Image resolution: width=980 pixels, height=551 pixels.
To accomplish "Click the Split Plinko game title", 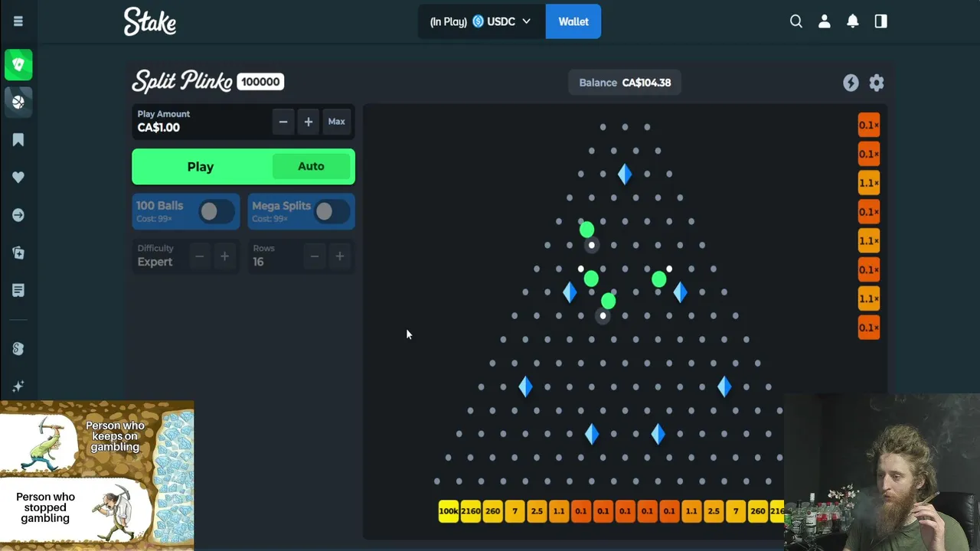I will click(182, 81).
